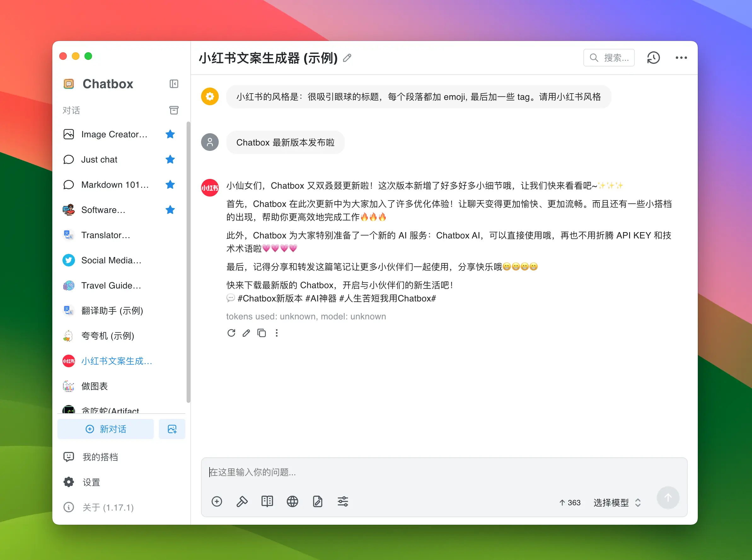Click the archive conversations icon
752x560 pixels.
click(x=174, y=110)
